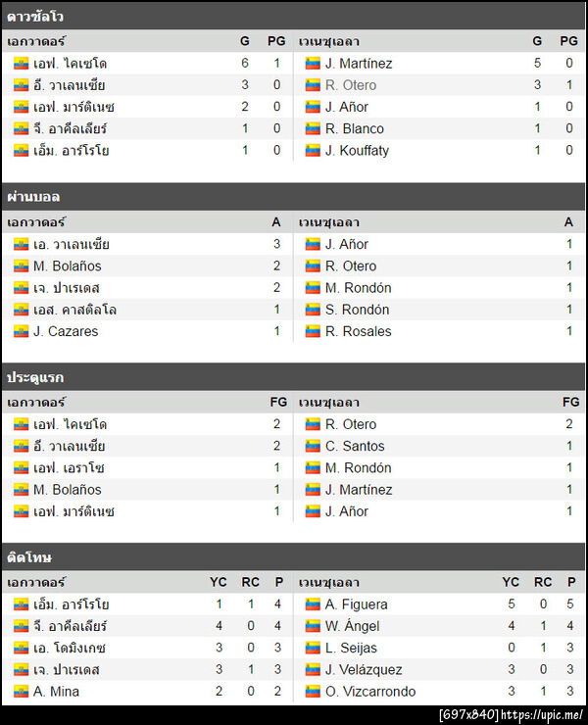The width and height of the screenshot is (588, 725).
Task: Go to the ประตูแรก section header
Action: tap(35, 377)
